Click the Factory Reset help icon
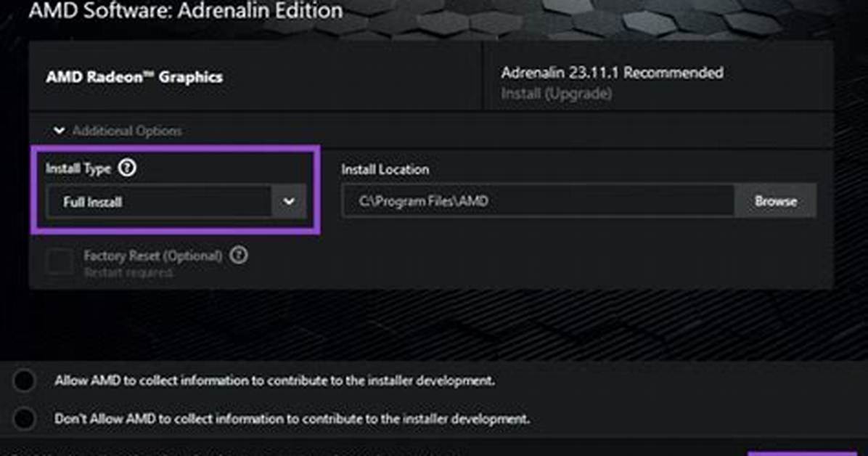 [x=239, y=255]
